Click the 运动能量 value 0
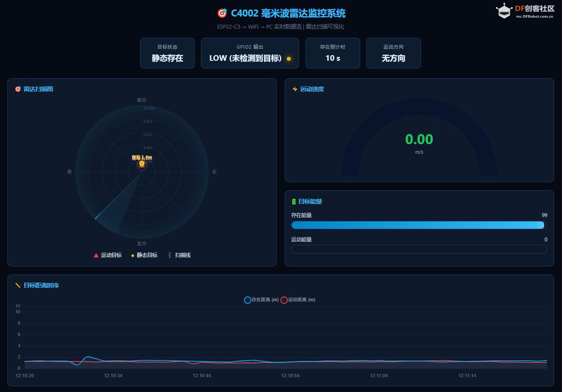The width and height of the screenshot is (562, 392). [x=546, y=240]
